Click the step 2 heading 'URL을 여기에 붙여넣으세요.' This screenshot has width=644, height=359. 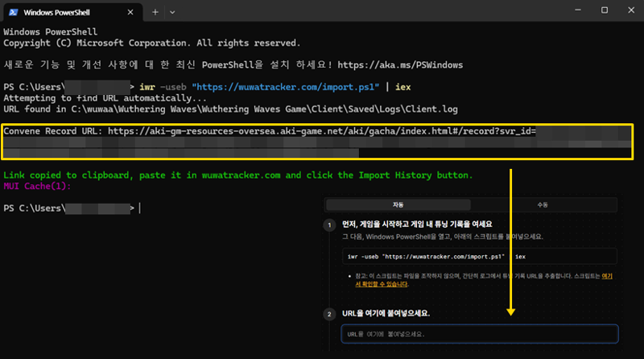(x=386, y=313)
